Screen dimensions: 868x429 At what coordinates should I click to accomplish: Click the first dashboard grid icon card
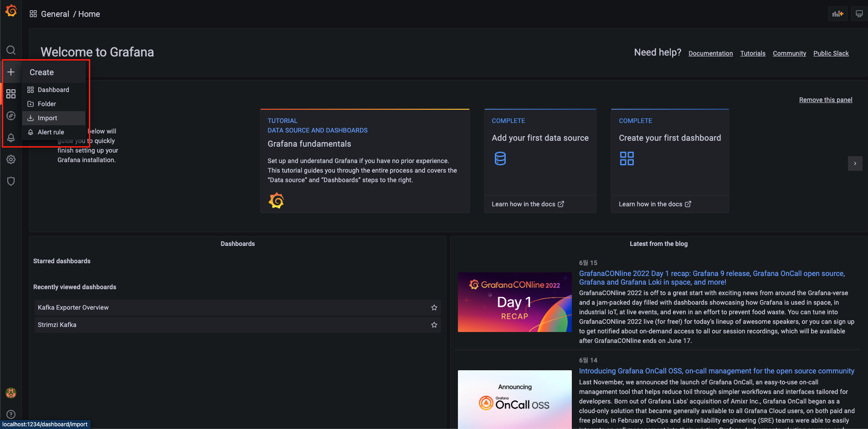click(627, 158)
